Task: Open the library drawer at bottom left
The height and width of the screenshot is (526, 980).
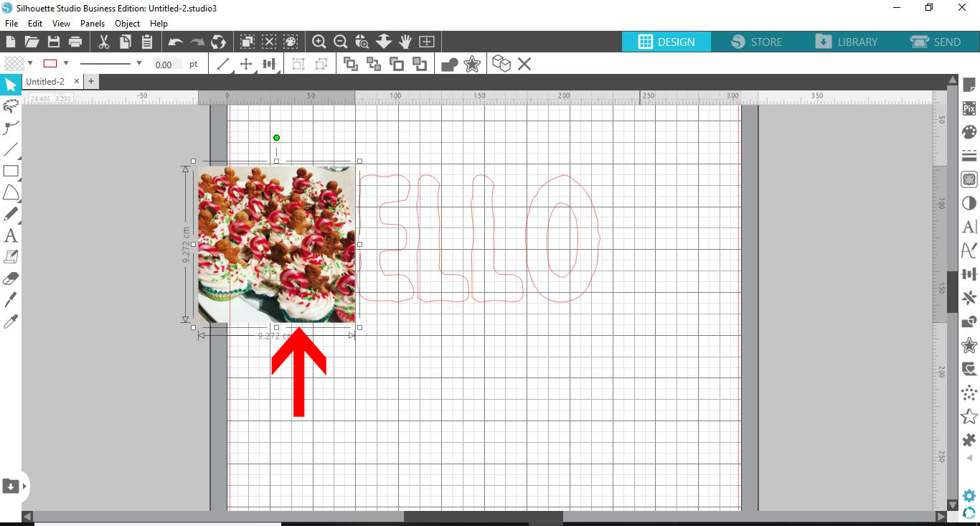Action: coord(11,486)
